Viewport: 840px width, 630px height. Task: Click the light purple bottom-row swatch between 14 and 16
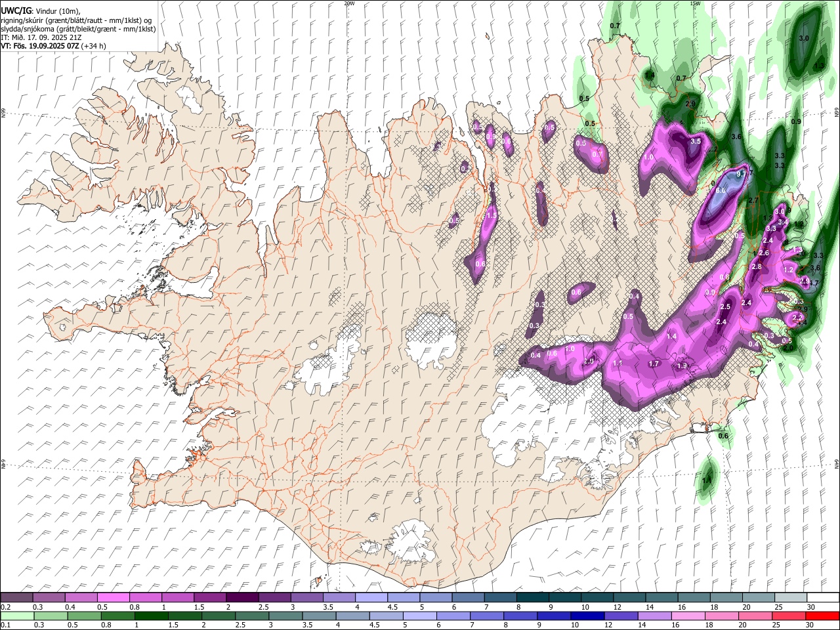(x=654, y=616)
